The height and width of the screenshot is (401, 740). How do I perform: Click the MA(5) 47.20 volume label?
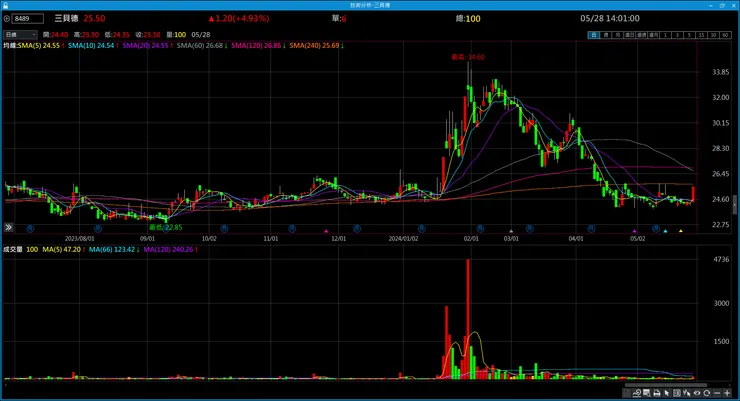click(62, 249)
